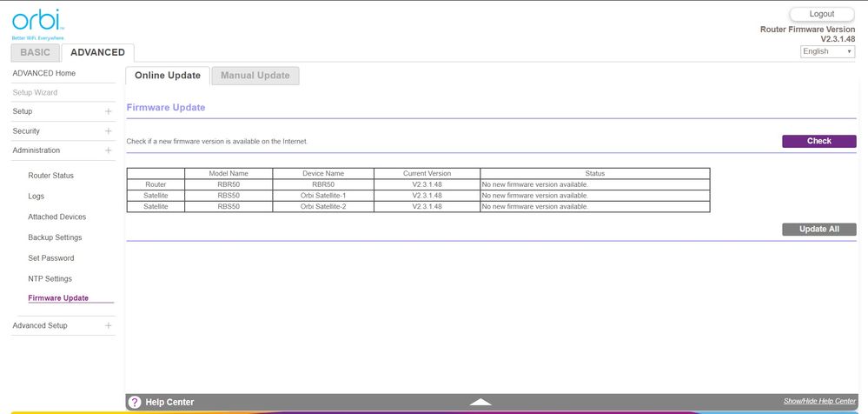Click the Firmware Update heading
Image resolution: width=868 pixels, height=414 pixels.
[x=165, y=108]
